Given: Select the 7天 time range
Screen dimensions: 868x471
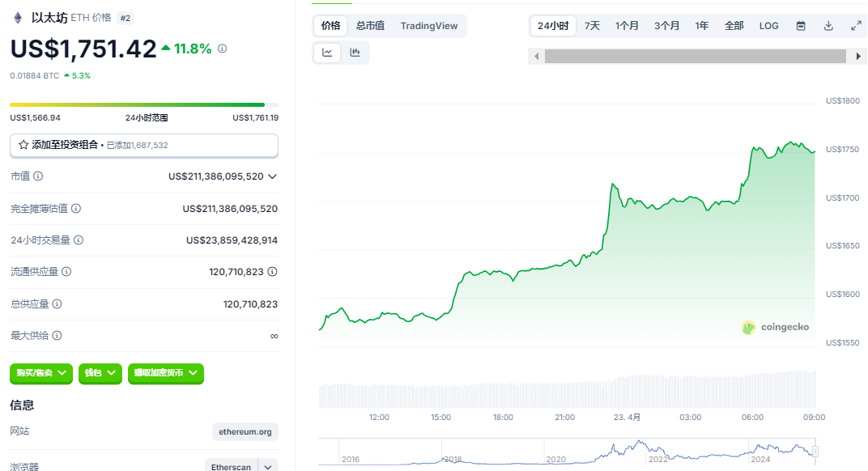Looking at the screenshot, I should click(593, 26).
